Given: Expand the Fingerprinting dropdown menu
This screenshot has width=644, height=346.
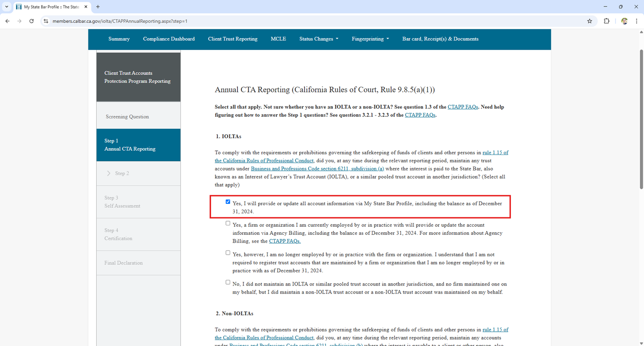Looking at the screenshot, I should click(371, 39).
